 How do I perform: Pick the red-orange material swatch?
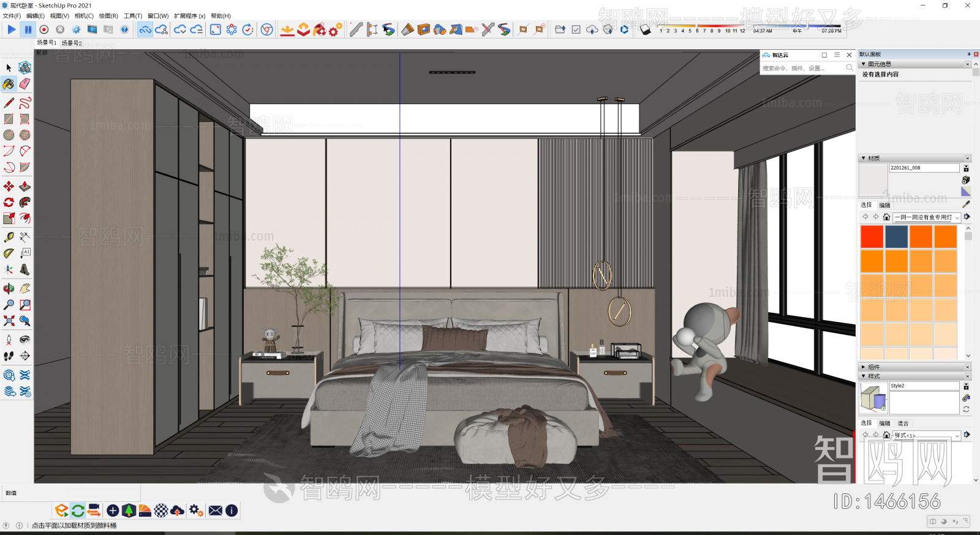872,237
